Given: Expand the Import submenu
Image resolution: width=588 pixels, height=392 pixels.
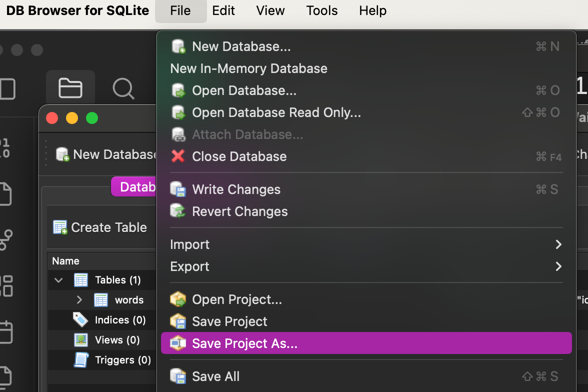Looking at the screenshot, I should coord(366,244).
